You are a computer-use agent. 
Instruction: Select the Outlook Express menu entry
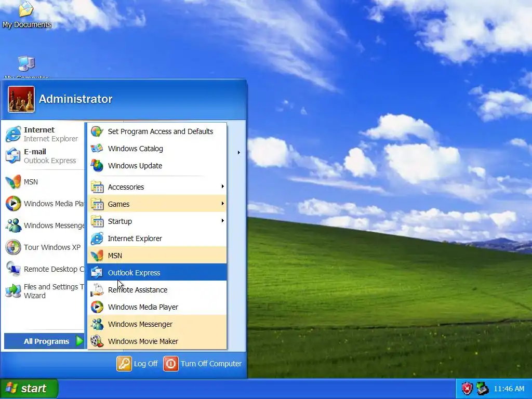click(157, 272)
